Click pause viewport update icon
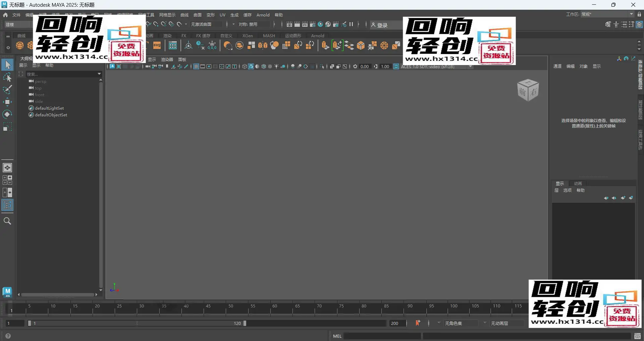This screenshot has height=341, width=644. 351,24
